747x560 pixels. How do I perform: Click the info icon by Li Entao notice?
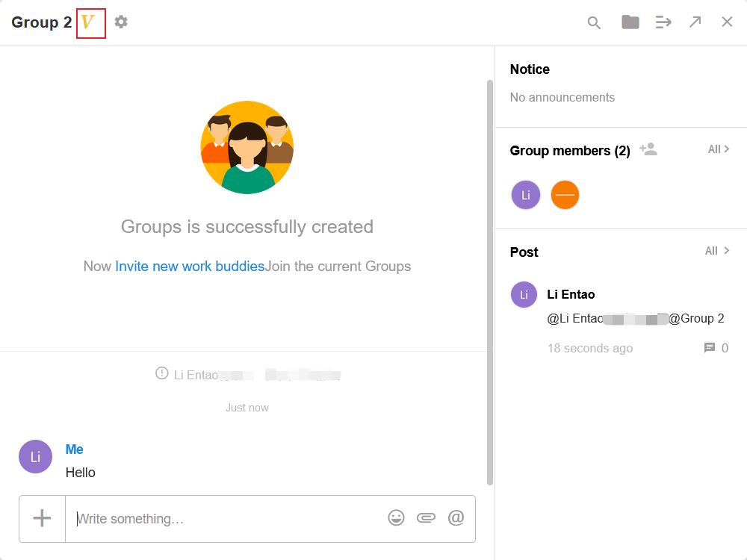[x=162, y=373]
